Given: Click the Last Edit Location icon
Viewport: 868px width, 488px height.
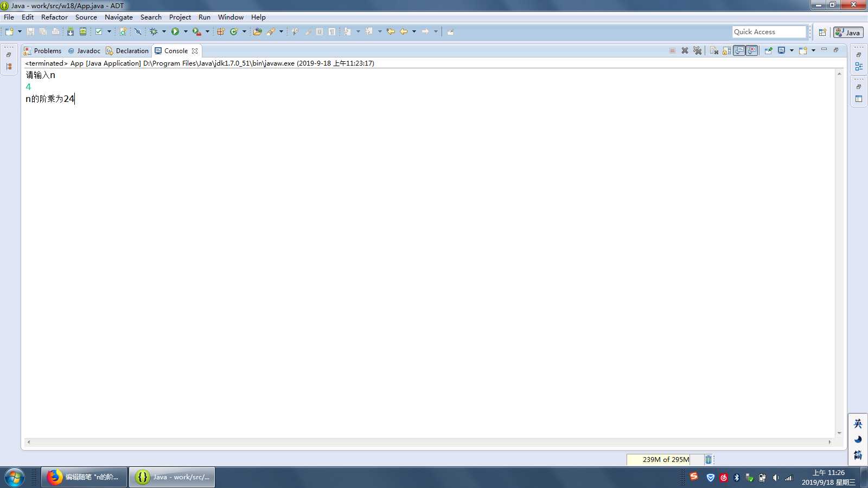Looking at the screenshot, I should click(x=391, y=31).
